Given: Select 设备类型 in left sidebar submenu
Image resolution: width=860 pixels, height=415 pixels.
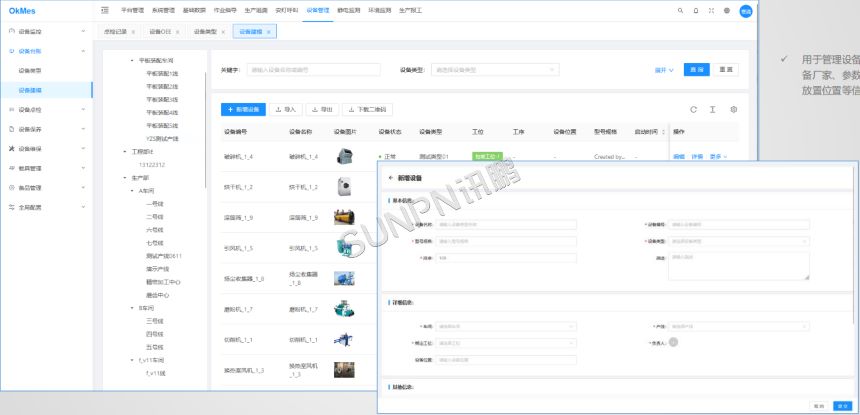Looking at the screenshot, I should 30,71.
